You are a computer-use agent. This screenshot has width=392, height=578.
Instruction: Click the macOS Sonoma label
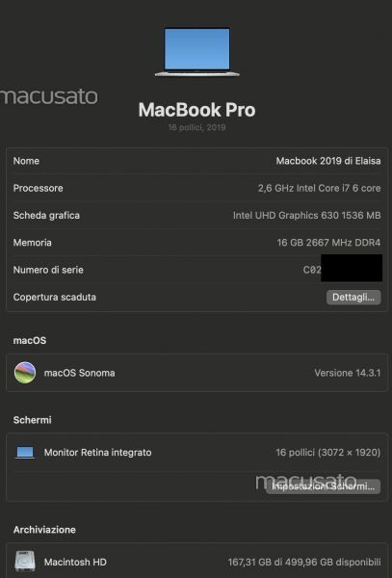point(79,373)
